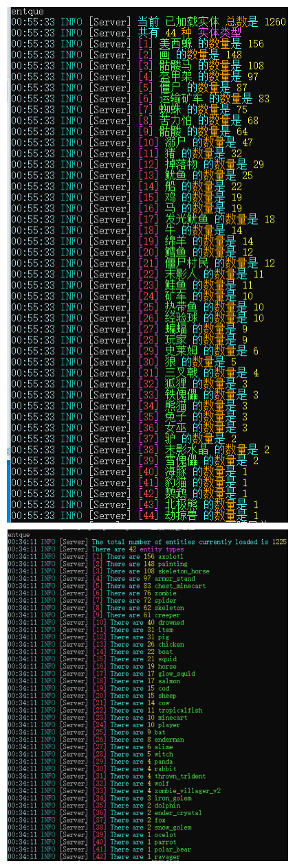The image size is (295, 868).
Task: Click the [29] 史莱姆 6 line
Action: tap(135, 351)
